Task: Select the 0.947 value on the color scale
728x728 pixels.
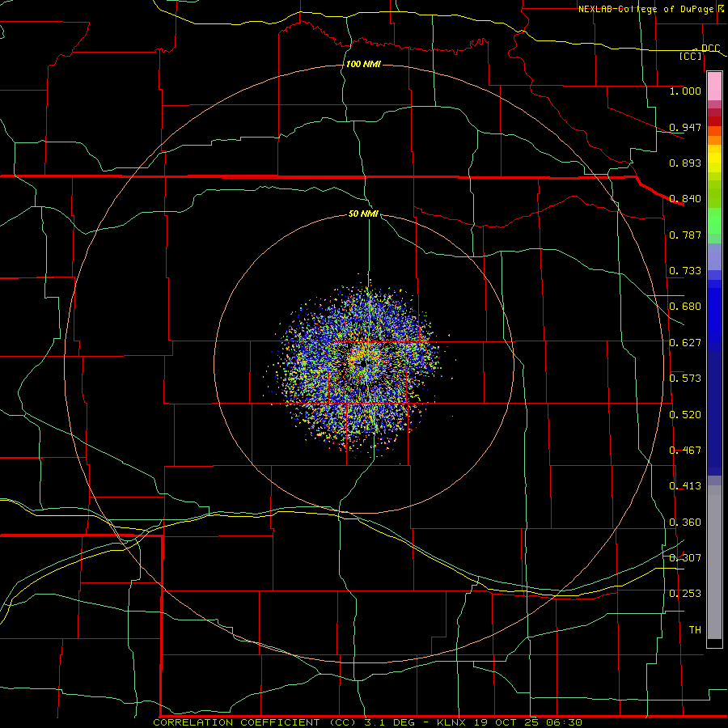Action: [685, 127]
